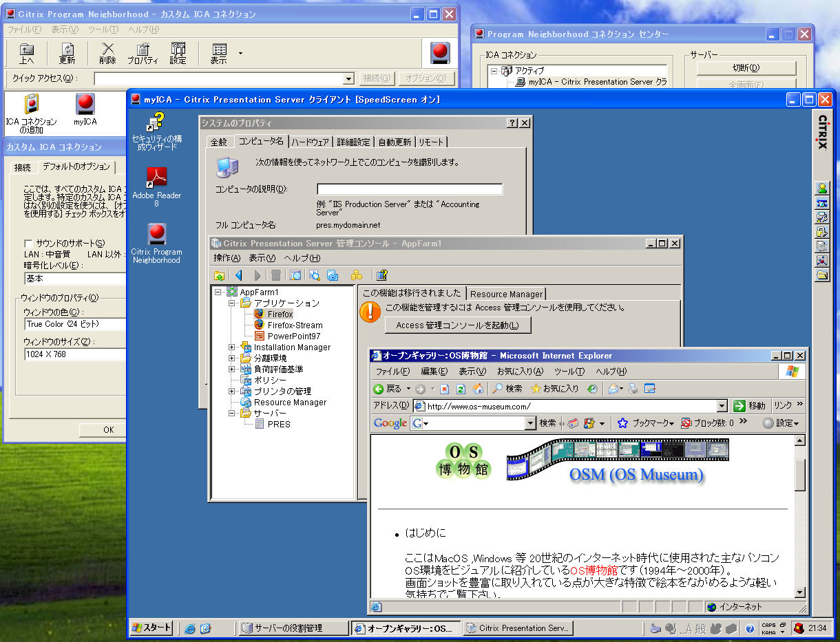Click the スタート (Start) button
The width and height of the screenshot is (840, 642).
tap(152, 628)
